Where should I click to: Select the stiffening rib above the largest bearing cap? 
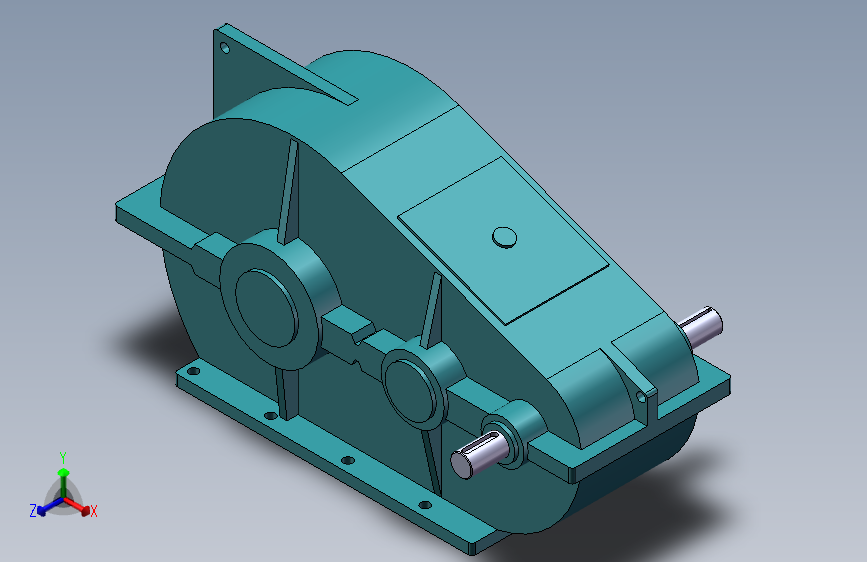pyautogui.click(x=289, y=191)
